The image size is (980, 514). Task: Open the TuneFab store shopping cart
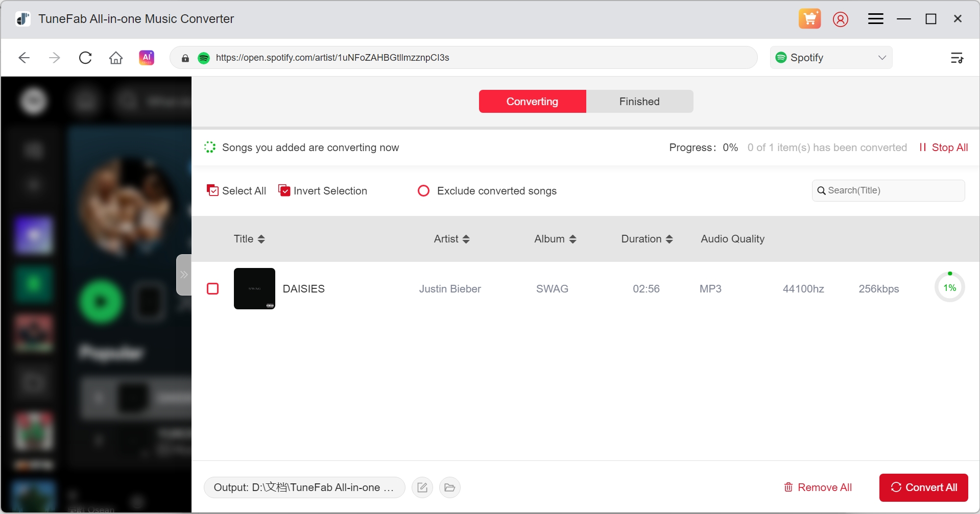coord(809,19)
